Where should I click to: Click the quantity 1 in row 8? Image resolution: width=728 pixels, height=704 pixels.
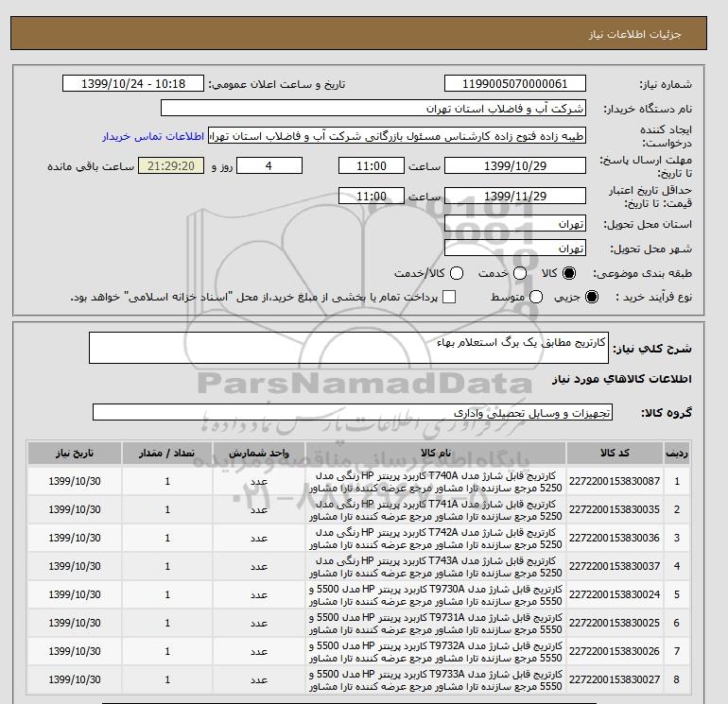167,679
